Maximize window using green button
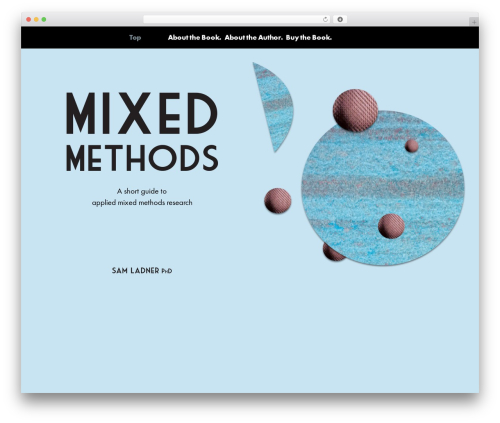This screenshot has width=500, height=423. (44, 20)
